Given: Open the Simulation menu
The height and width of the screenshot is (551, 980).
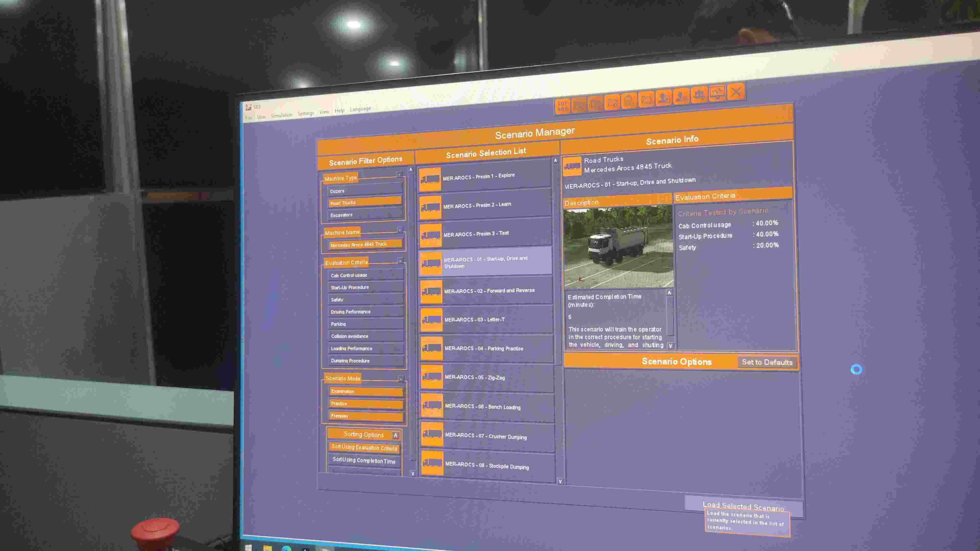Looking at the screenshot, I should pyautogui.click(x=281, y=115).
